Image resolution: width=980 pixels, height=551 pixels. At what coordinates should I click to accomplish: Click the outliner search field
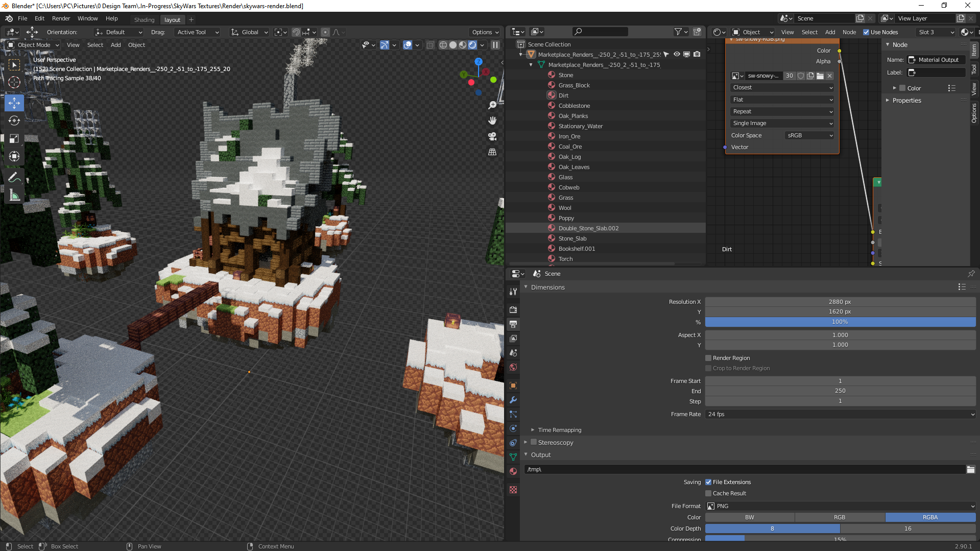point(600,32)
